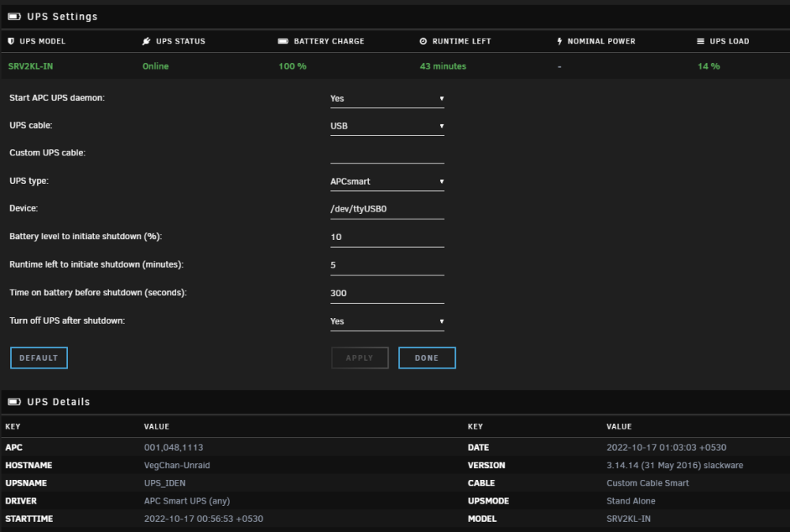
Task: Click the bars icon next to UPS LOAD
Action: click(x=700, y=41)
